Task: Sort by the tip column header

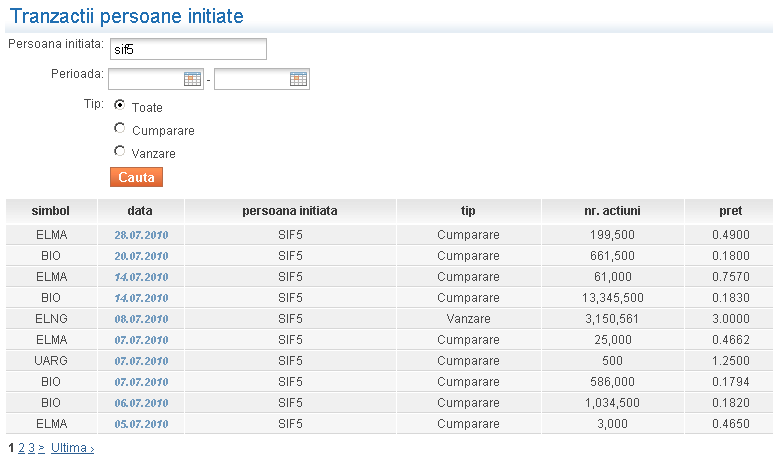Action: (468, 211)
